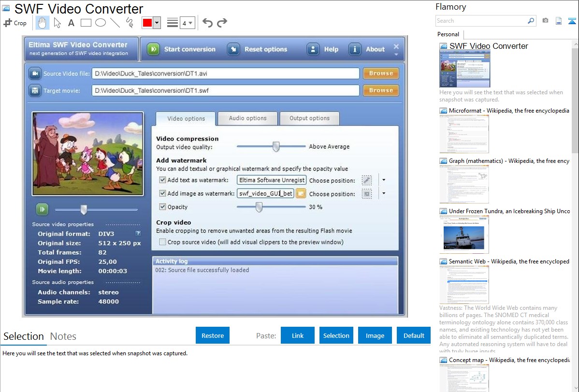Activate the hand pan tool
The width and height of the screenshot is (579, 392).
coord(42,23)
